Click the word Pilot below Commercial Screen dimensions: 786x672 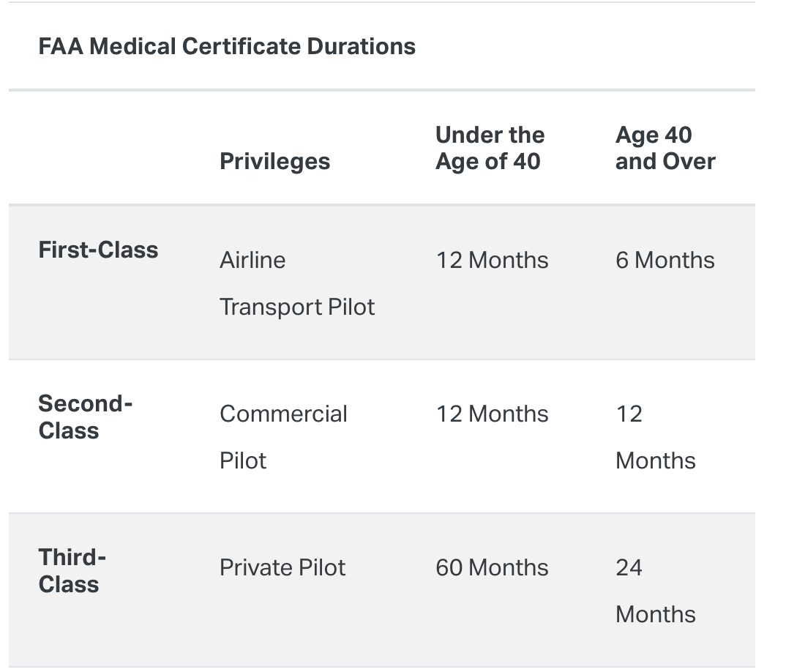(x=243, y=460)
